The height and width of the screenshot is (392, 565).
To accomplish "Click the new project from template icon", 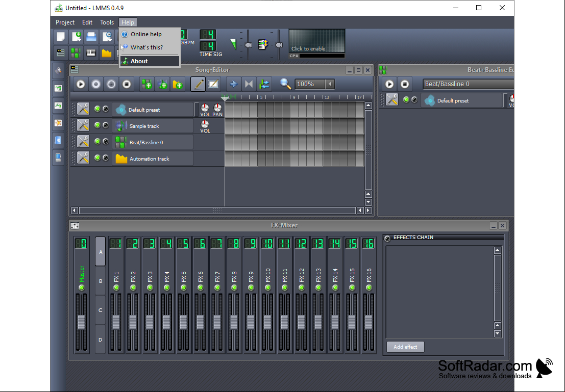I will [76, 37].
